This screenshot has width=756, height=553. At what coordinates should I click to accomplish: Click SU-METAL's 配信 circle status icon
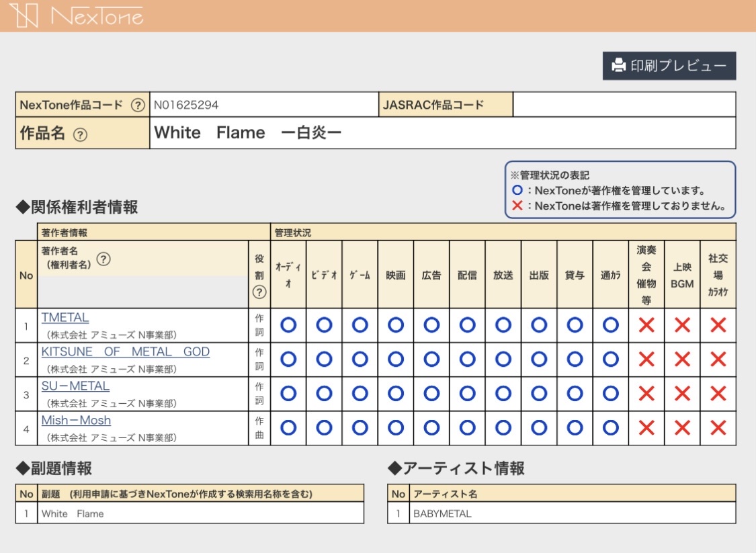(467, 394)
